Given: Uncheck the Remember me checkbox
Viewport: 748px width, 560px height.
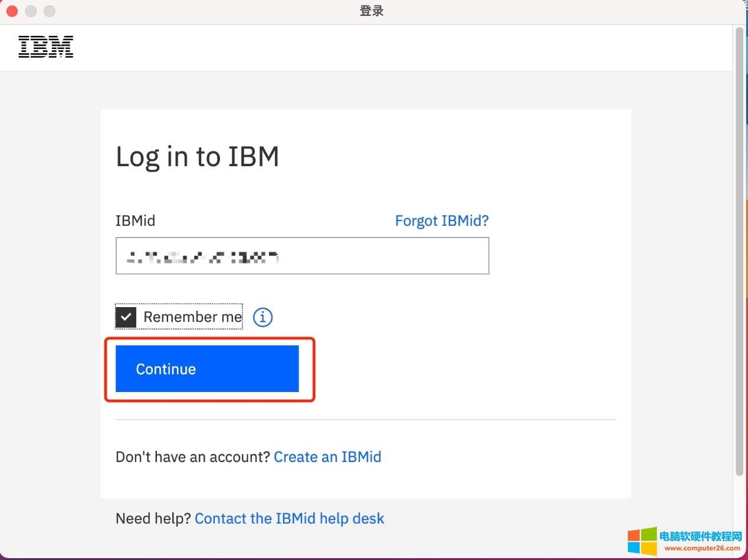Looking at the screenshot, I should [x=126, y=317].
